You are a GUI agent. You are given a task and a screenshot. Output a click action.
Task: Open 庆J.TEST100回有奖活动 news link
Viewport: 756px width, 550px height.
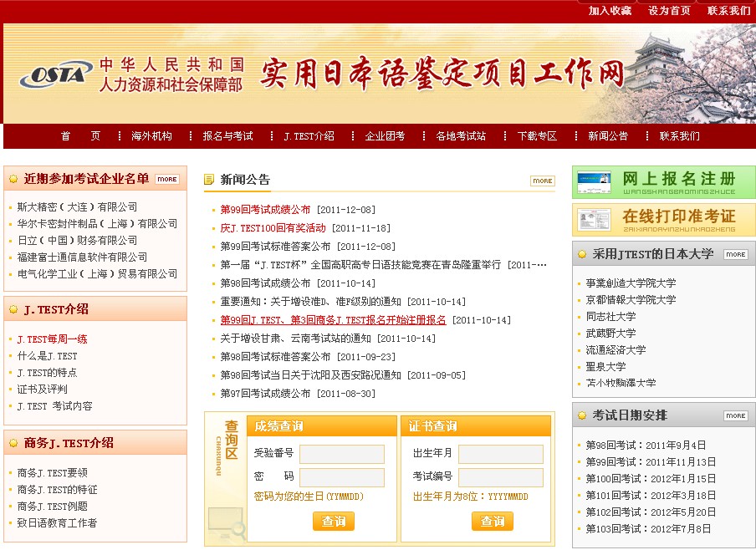(273, 228)
